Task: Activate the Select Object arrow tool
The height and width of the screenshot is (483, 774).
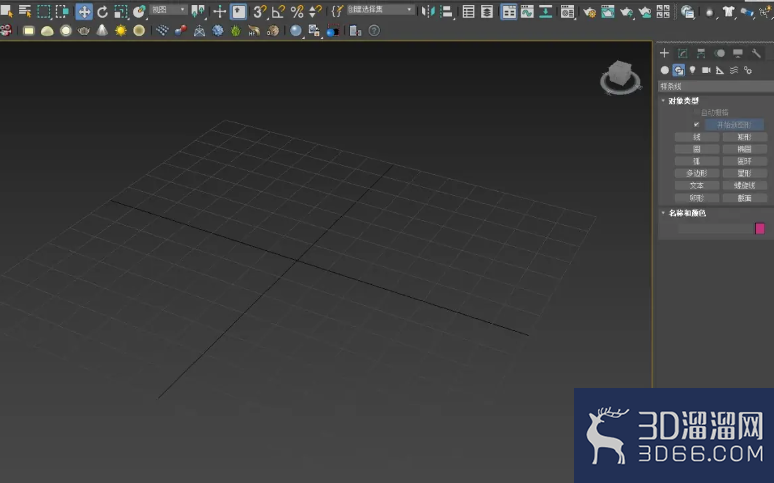Action: [x=7, y=11]
